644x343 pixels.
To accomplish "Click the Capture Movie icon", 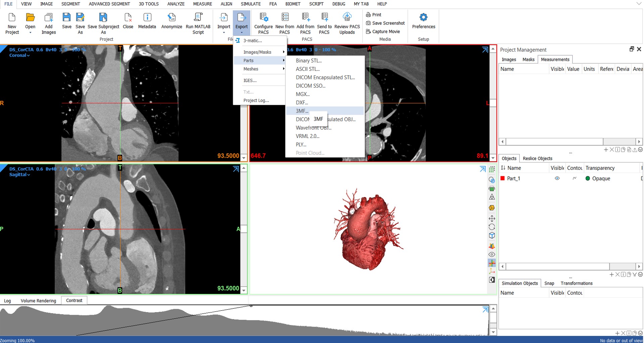I will 368,32.
